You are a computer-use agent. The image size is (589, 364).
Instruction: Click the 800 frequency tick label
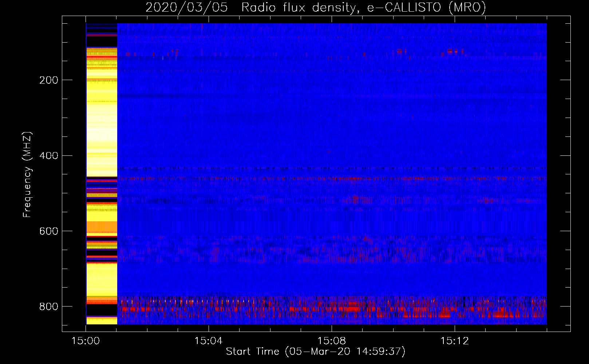tap(48, 306)
